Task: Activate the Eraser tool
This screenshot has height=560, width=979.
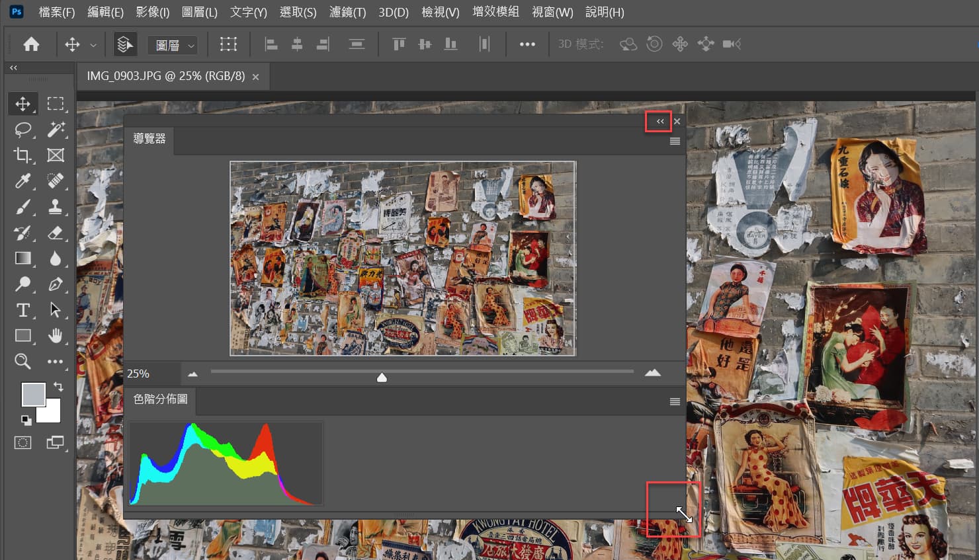Action: (56, 232)
